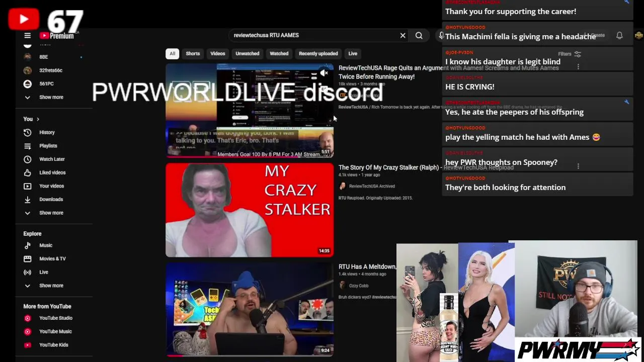
Task: Open search Filters
Action: 569,54
